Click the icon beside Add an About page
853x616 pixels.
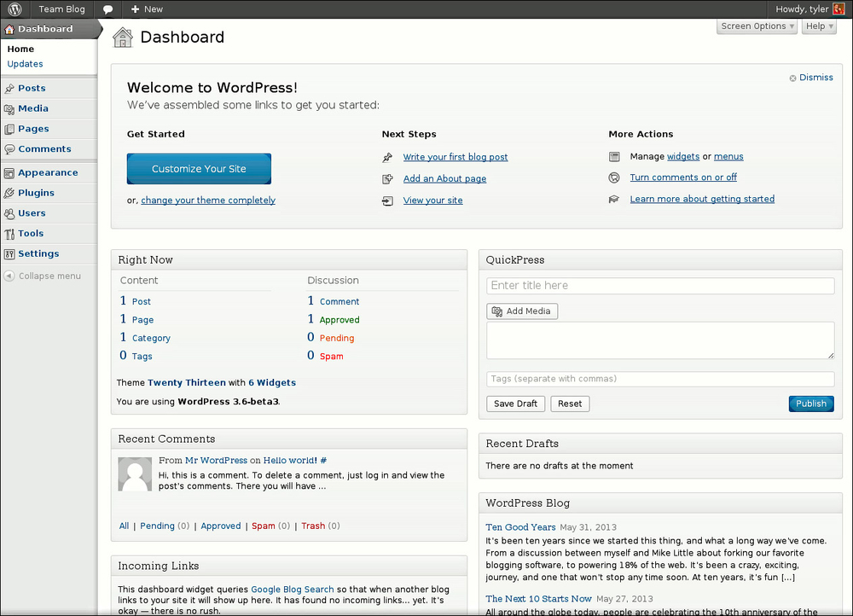point(387,179)
